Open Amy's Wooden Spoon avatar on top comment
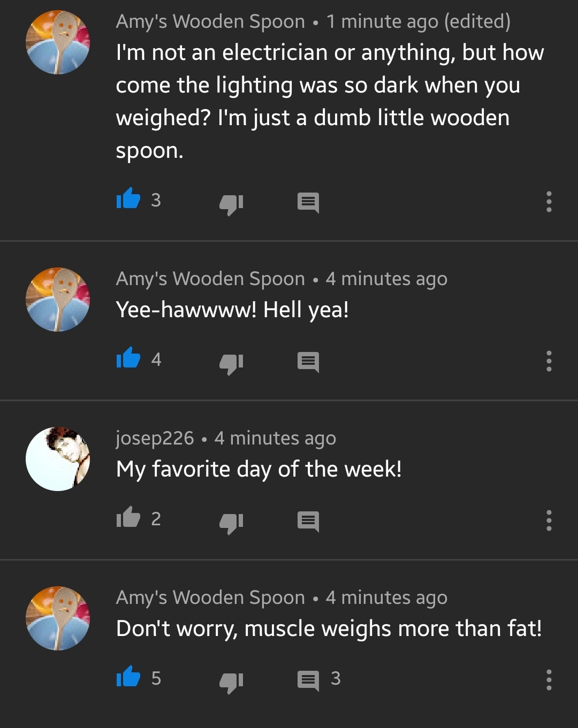The height and width of the screenshot is (728, 578). point(58,42)
